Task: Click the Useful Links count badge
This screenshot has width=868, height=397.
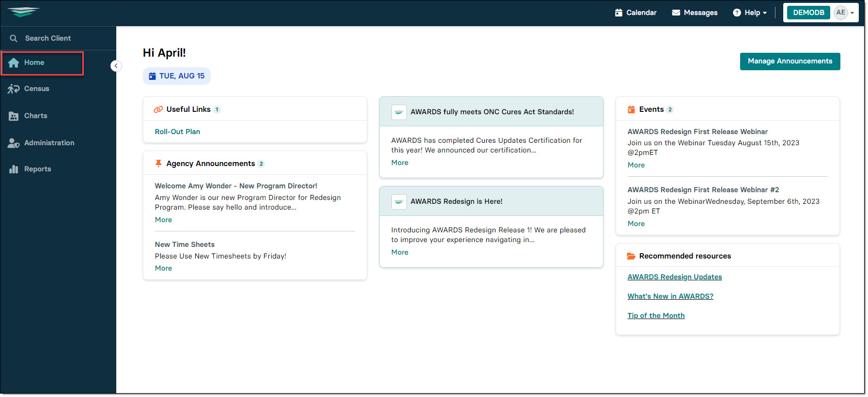Action: click(x=217, y=109)
